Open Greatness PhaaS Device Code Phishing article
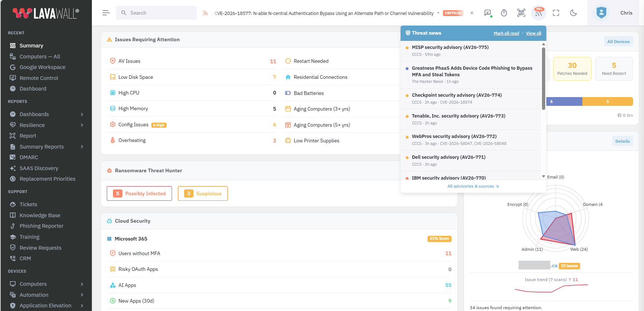 (x=471, y=75)
